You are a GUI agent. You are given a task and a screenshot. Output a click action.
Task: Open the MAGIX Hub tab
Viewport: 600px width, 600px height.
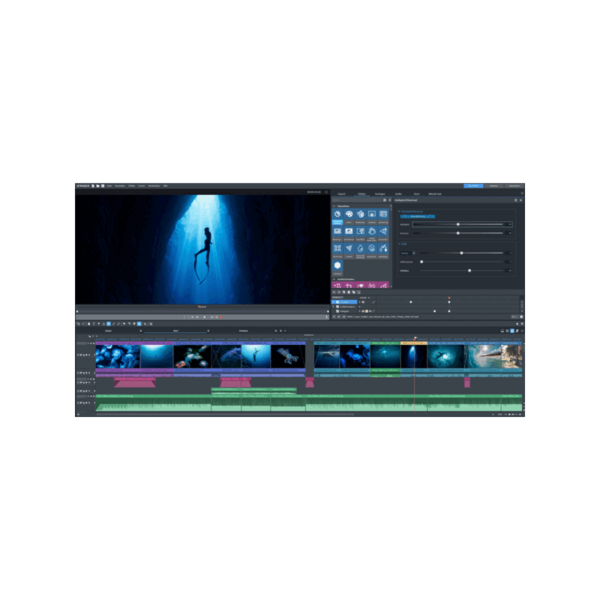[435, 194]
